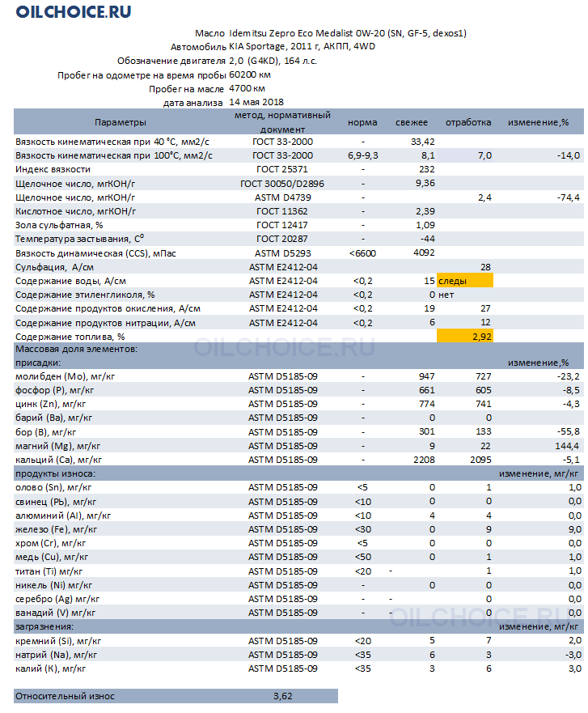Click the отработка column header
This screenshot has height=713, width=588.
pos(468,122)
